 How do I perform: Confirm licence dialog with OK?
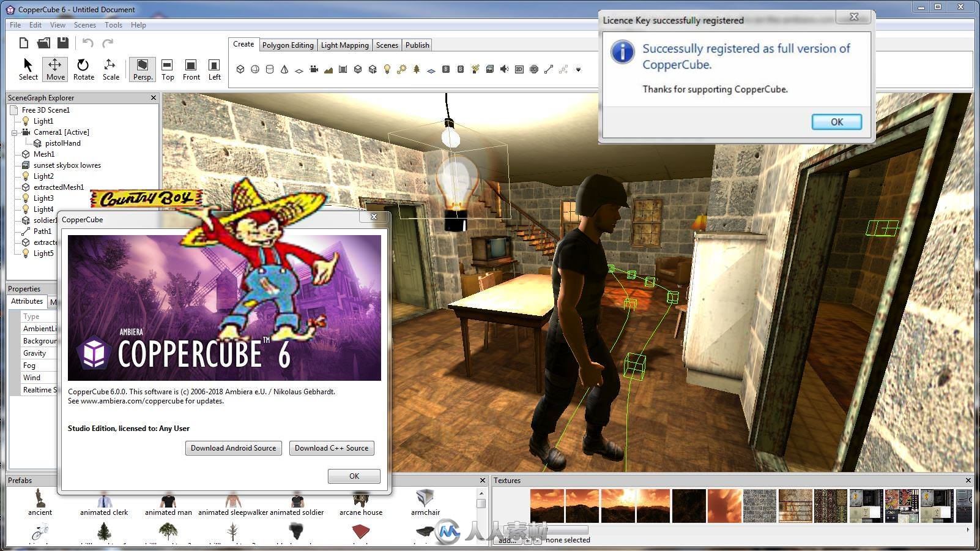coord(836,122)
